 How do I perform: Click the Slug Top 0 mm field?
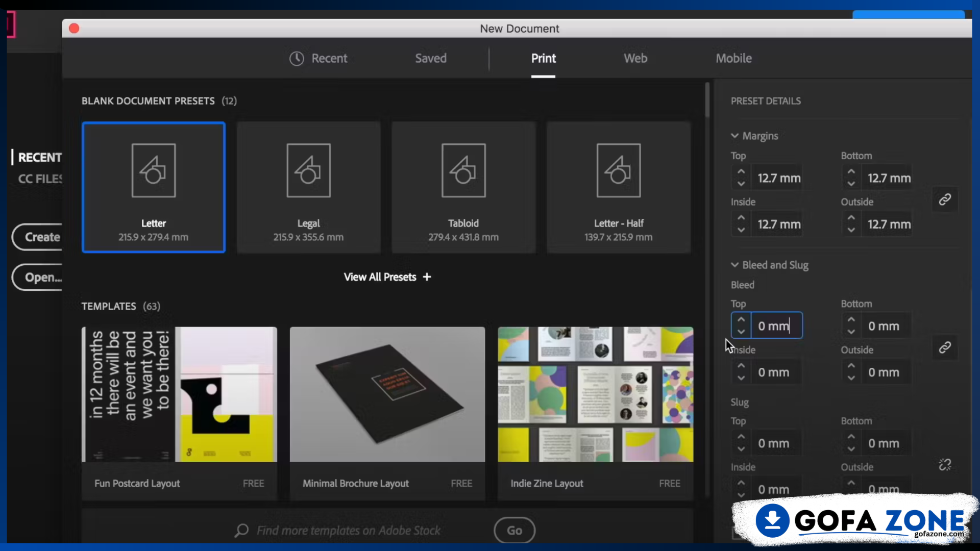(x=776, y=443)
